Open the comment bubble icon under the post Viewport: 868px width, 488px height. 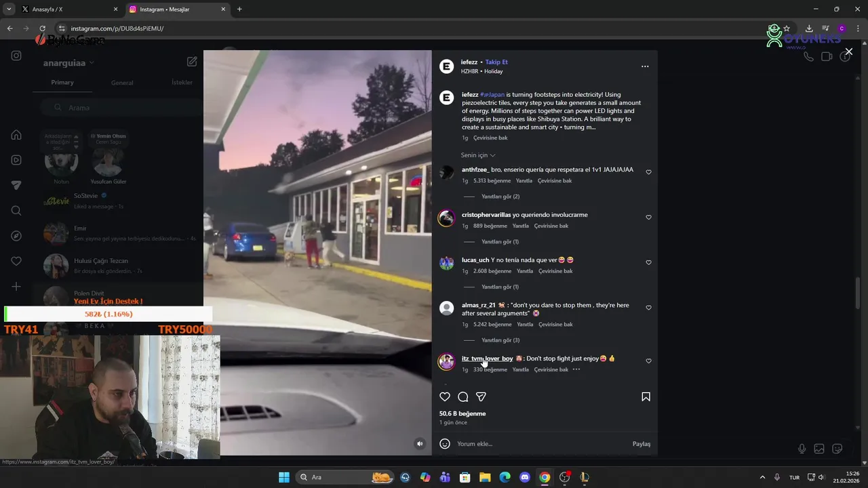coord(463,396)
